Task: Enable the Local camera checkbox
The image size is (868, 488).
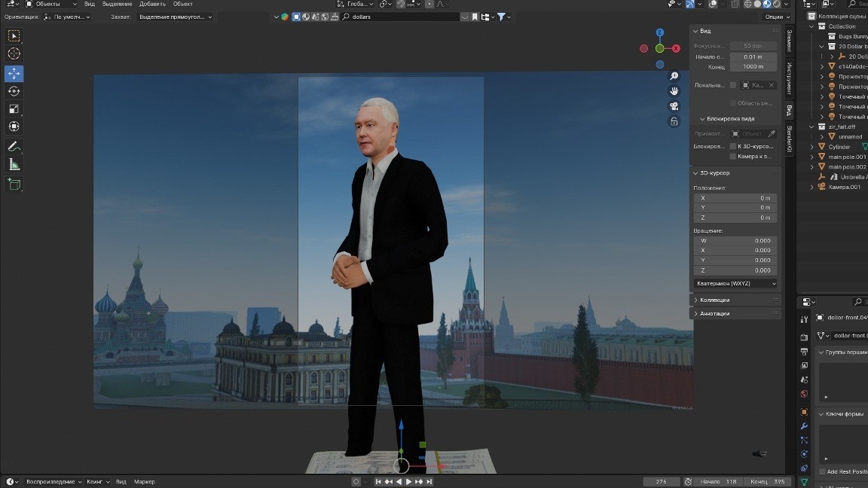Action: [733, 85]
